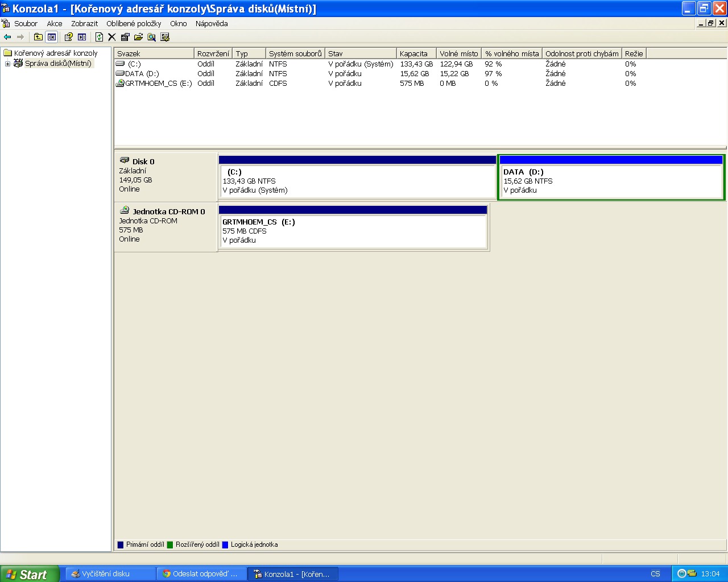This screenshot has width=728, height=582.
Task: Click the % volného místa column header
Action: point(512,53)
